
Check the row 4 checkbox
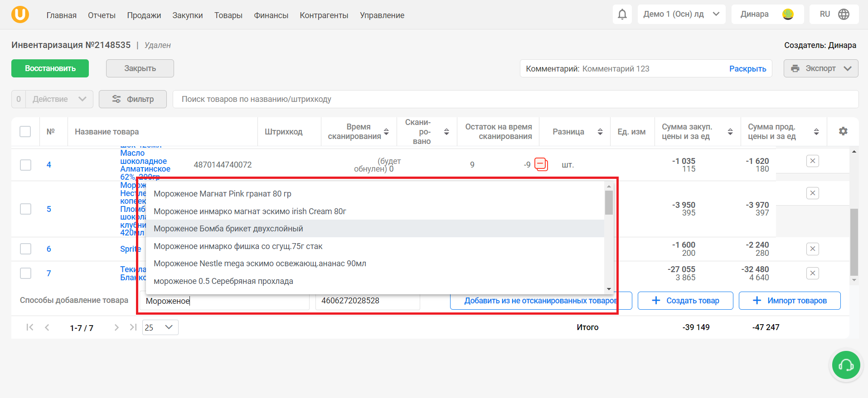coord(25,165)
